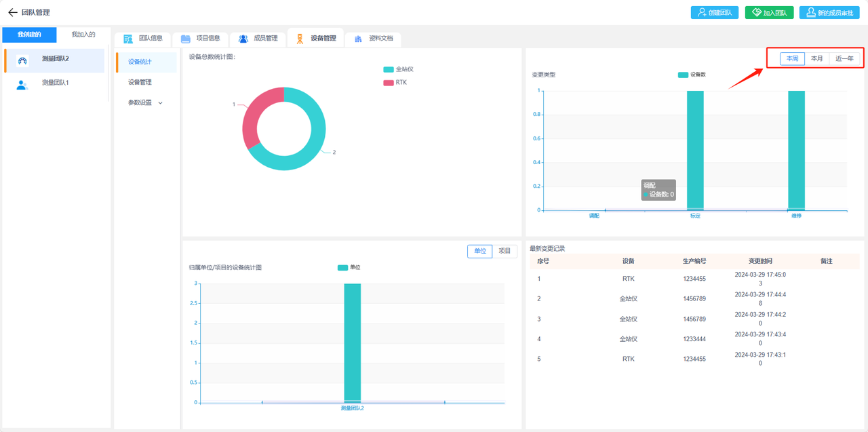This screenshot has width=868, height=432.
Task: Toggle chart grouping to 单位
Action: tap(479, 251)
